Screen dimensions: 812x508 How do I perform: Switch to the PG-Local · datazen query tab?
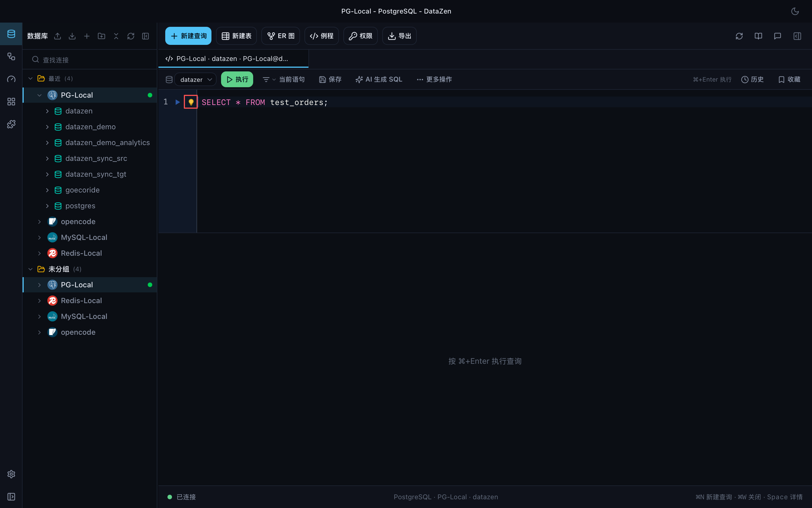pyautogui.click(x=233, y=59)
